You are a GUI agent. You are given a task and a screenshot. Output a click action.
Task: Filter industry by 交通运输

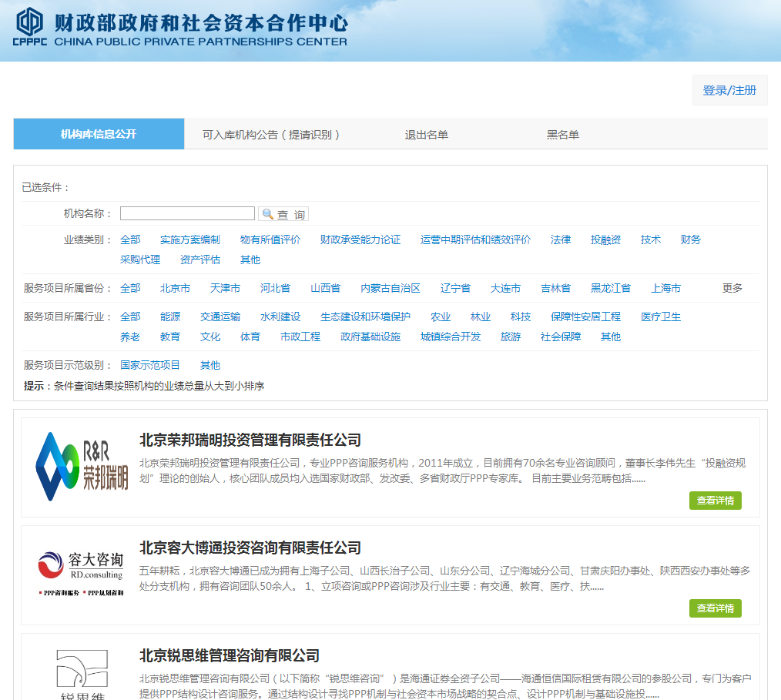[x=220, y=317]
